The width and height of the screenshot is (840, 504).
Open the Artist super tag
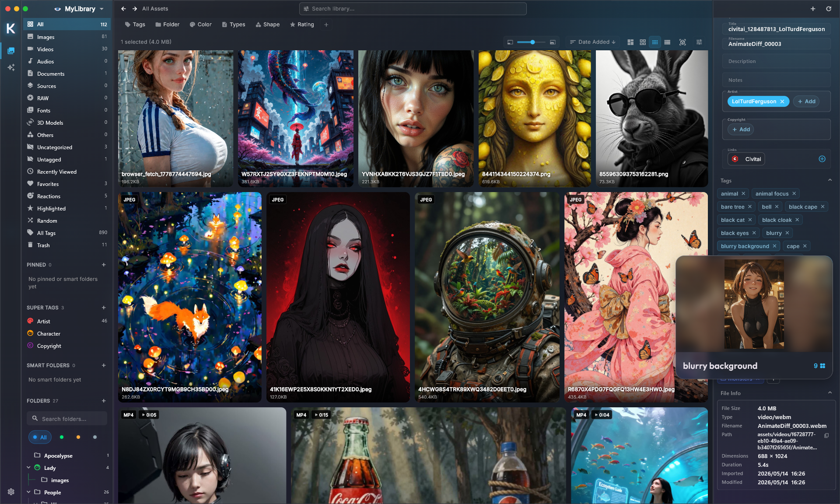click(67, 321)
